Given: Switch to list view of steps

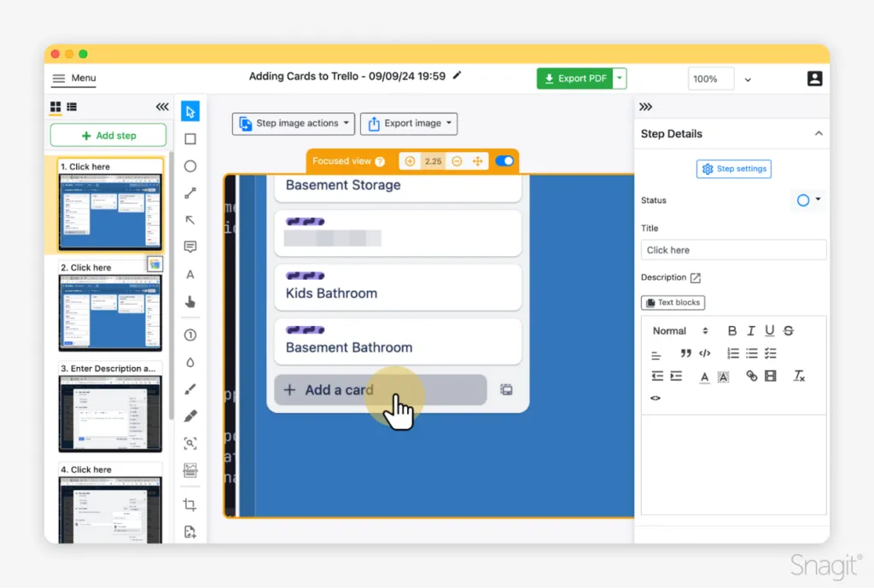Looking at the screenshot, I should pyautogui.click(x=72, y=107).
